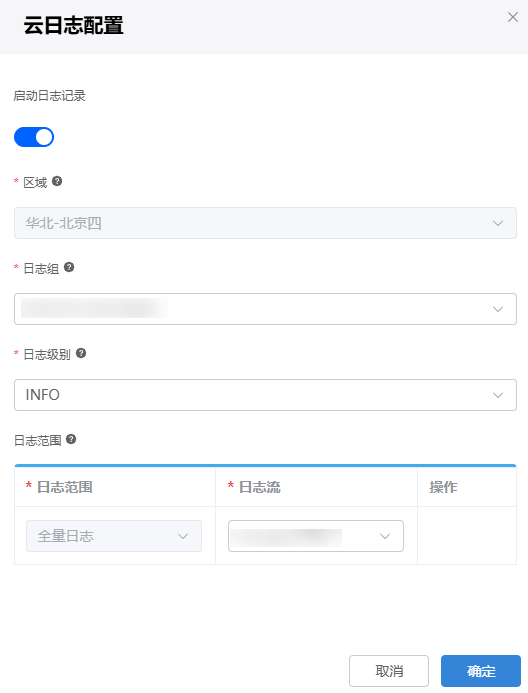Click the 取消 button
The width and height of the screenshot is (528, 693).
pos(389,671)
